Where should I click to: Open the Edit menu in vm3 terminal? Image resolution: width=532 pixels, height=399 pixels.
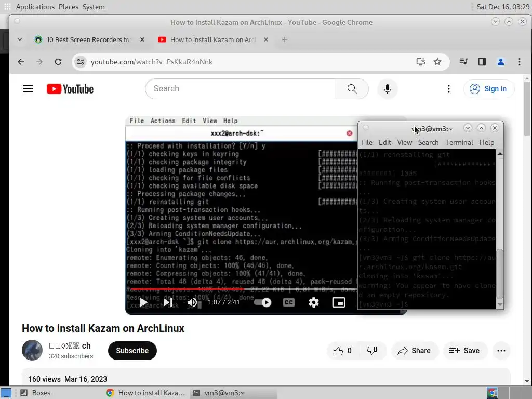click(385, 142)
